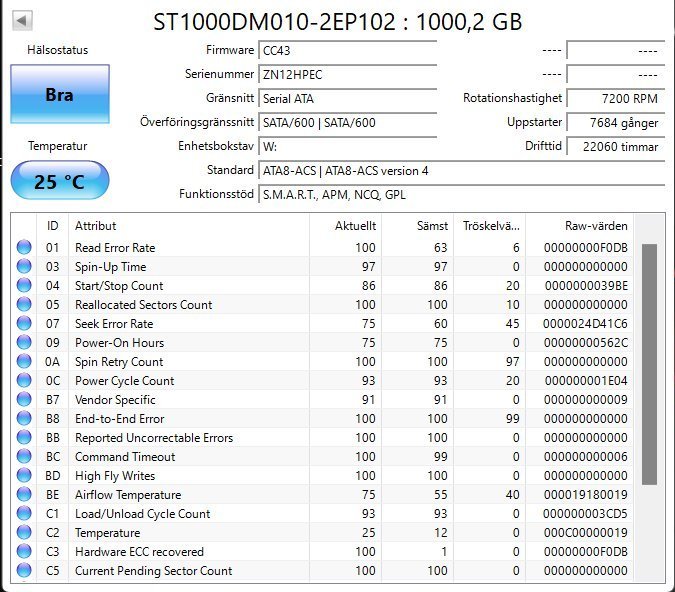Click the Serienummer field with ZN12HPEC

tap(347, 74)
